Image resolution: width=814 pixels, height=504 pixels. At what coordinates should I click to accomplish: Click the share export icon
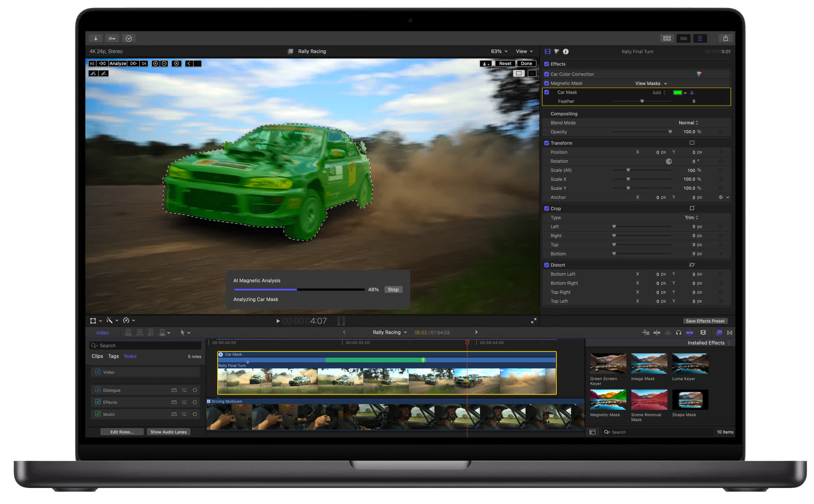click(726, 38)
